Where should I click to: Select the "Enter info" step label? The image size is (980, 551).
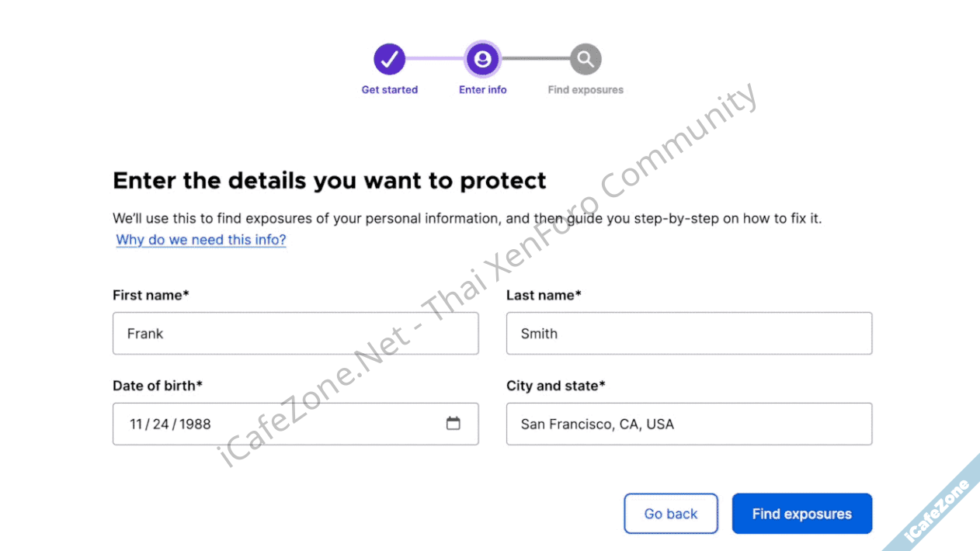coord(483,90)
